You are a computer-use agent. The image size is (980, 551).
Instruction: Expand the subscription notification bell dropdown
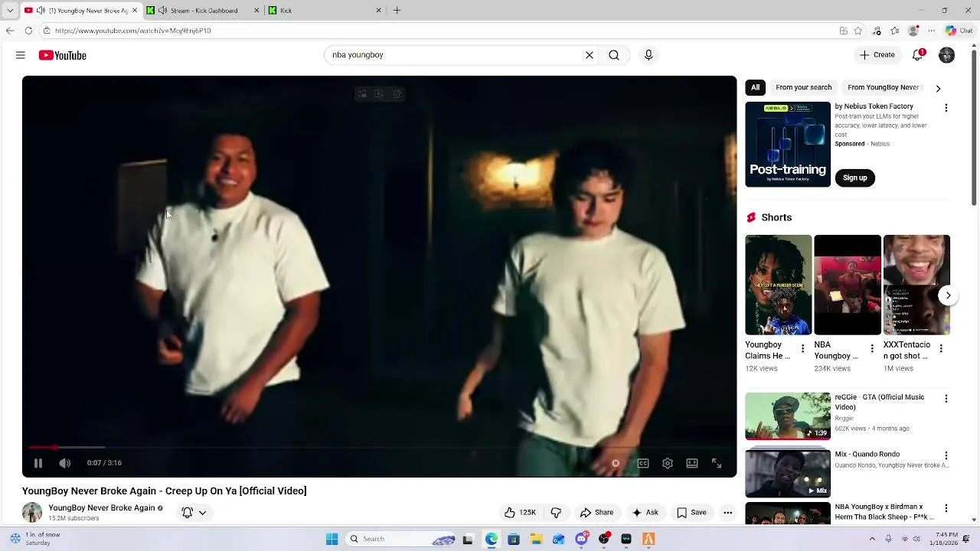point(194,513)
